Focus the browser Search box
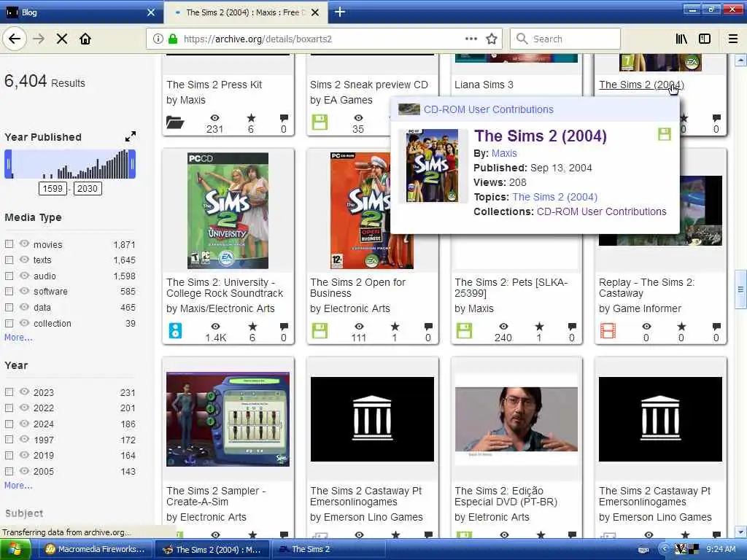The width and height of the screenshot is (747, 560). [565, 39]
